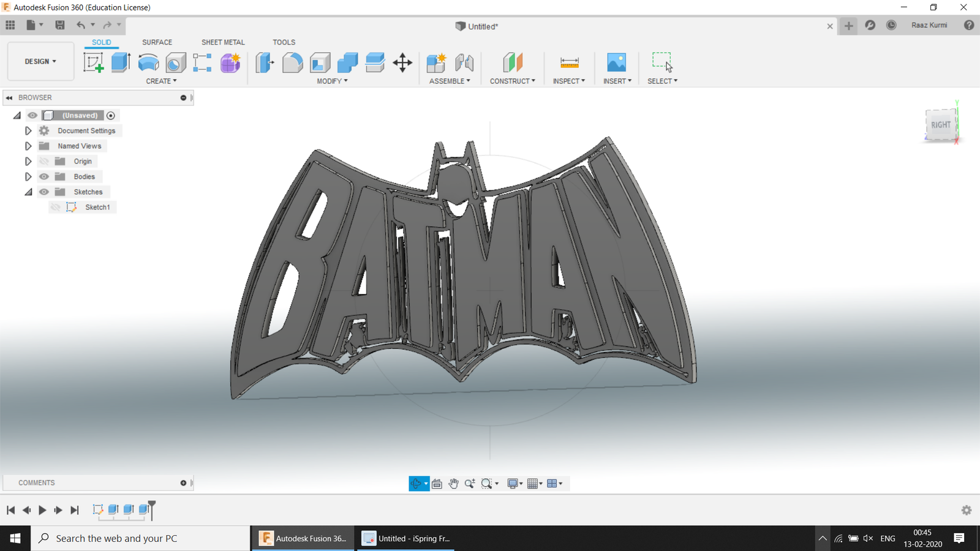Activate the Unsaved component radio button
Screen dimensions: 980x551
(111, 115)
